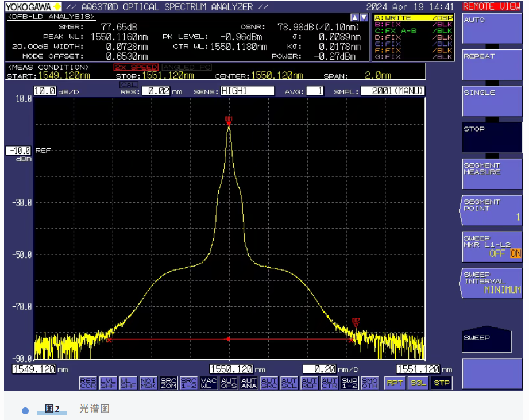This screenshot has height=420, width=529.
Task: Click the SWP 1-2 sweep icon
Action: [349, 383]
